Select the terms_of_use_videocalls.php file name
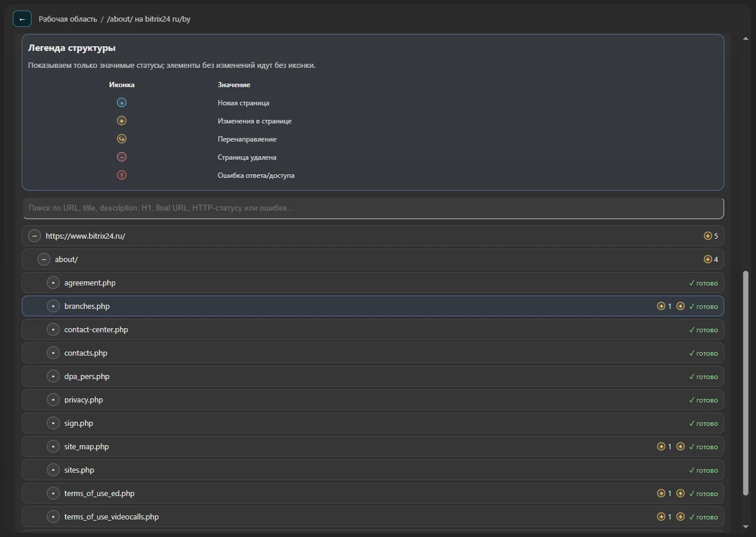This screenshot has height=537, width=756. (112, 517)
